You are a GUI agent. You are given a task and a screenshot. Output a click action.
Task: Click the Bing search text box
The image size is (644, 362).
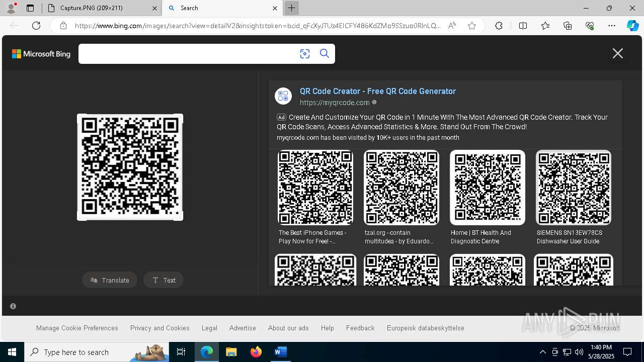186,54
